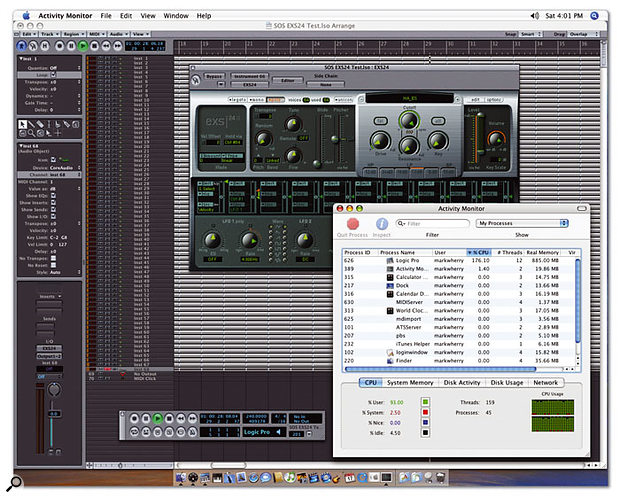Toggle the Show Inserts checkbox
Screen dimensions: 620x498
(x=53, y=203)
